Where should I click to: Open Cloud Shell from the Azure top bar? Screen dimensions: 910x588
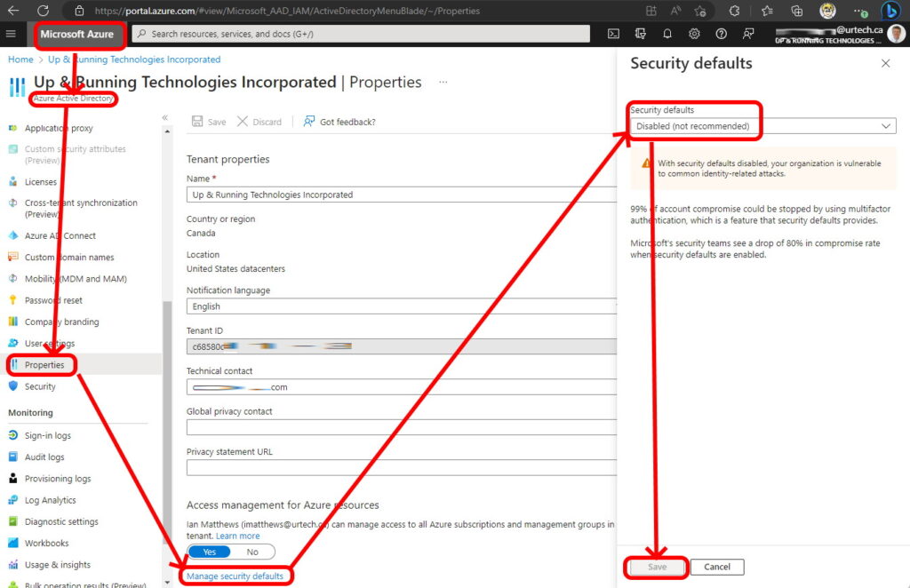[613, 34]
